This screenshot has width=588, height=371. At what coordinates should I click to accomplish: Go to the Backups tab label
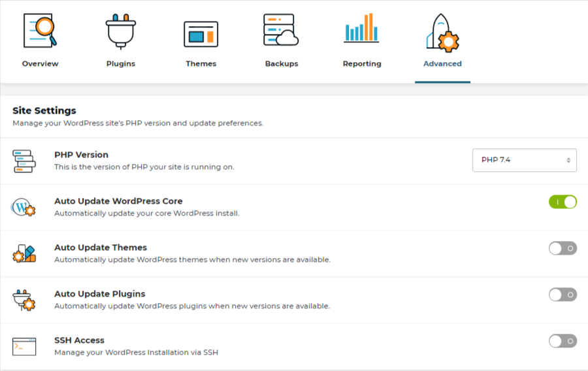(x=282, y=64)
